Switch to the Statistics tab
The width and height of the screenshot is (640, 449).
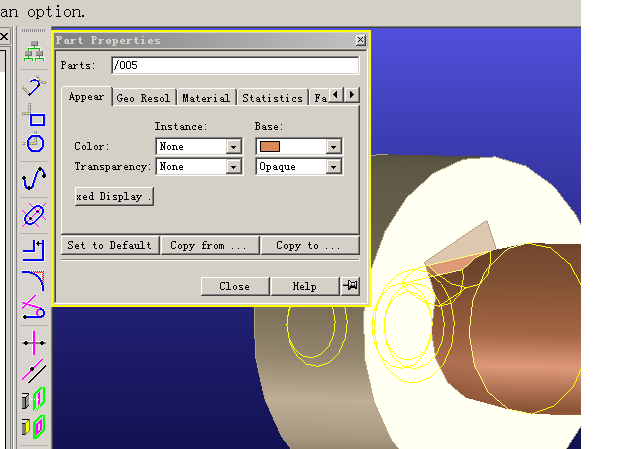pyautogui.click(x=272, y=98)
